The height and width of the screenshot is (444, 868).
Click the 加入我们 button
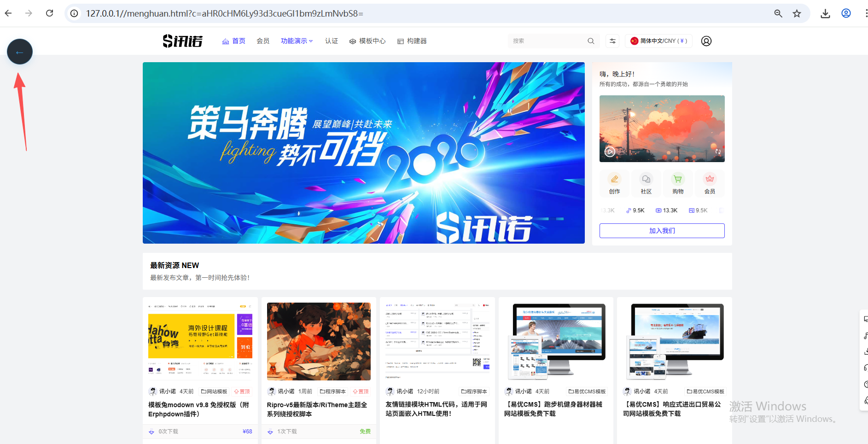(x=662, y=231)
